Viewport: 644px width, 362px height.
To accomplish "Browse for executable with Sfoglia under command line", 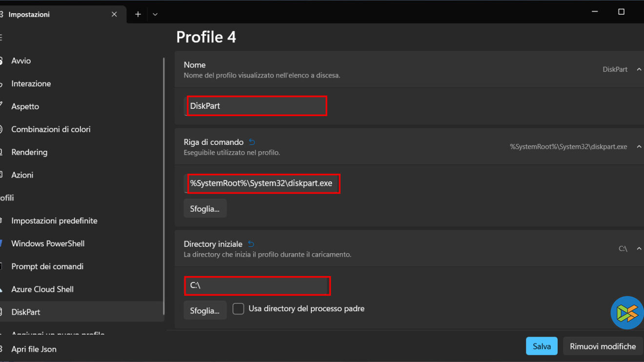I will pos(205,209).
